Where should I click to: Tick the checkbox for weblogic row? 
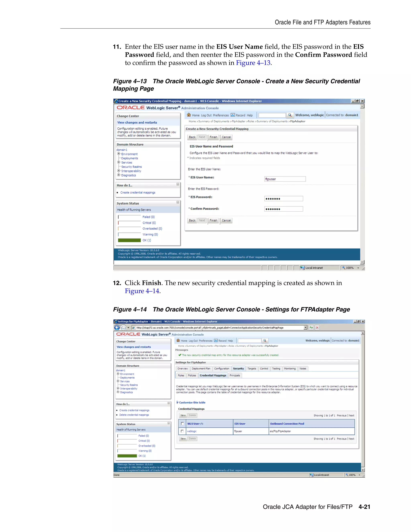click(x=182, y=431)
